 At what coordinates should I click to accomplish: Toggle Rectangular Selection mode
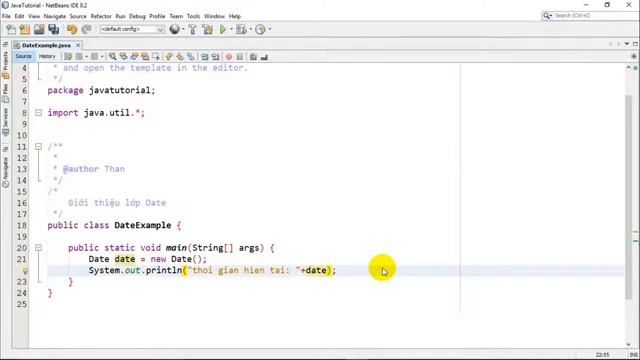click(x=156, y=57)
